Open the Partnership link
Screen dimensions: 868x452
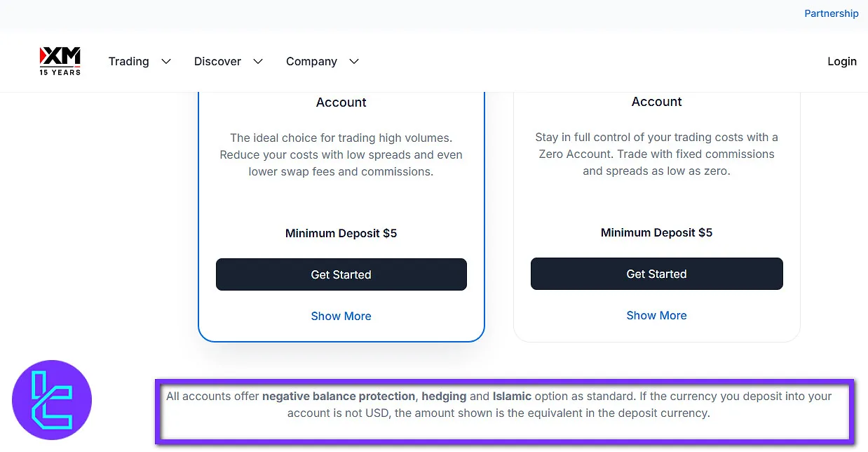click(831, 13)
